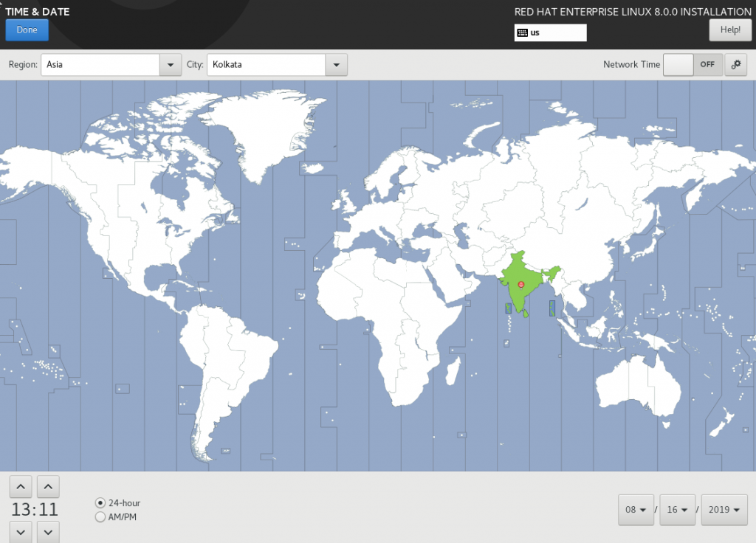Select the AM/PM time format

[x=100, y=517]
